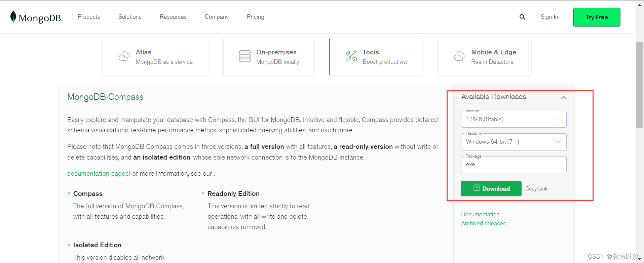Image resolution: width=644 pixels, height=263 pixels.
Task: Open the Solutions menu
Action: click(x=130, y=17)
